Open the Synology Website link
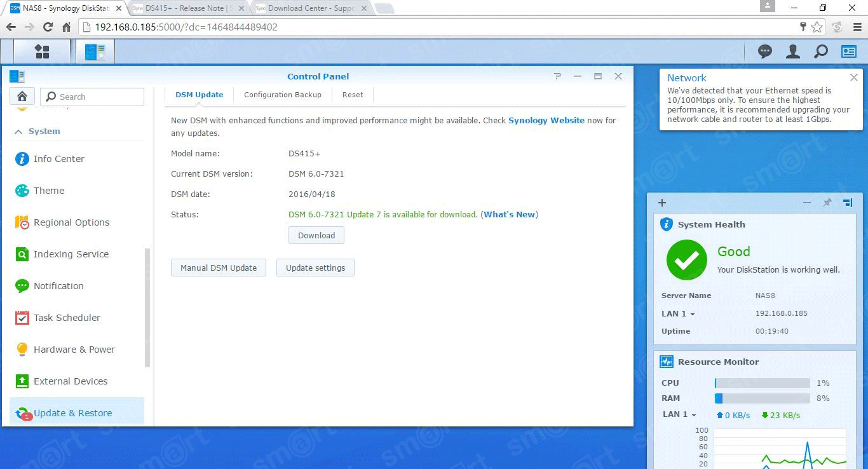 coord(546,120)
